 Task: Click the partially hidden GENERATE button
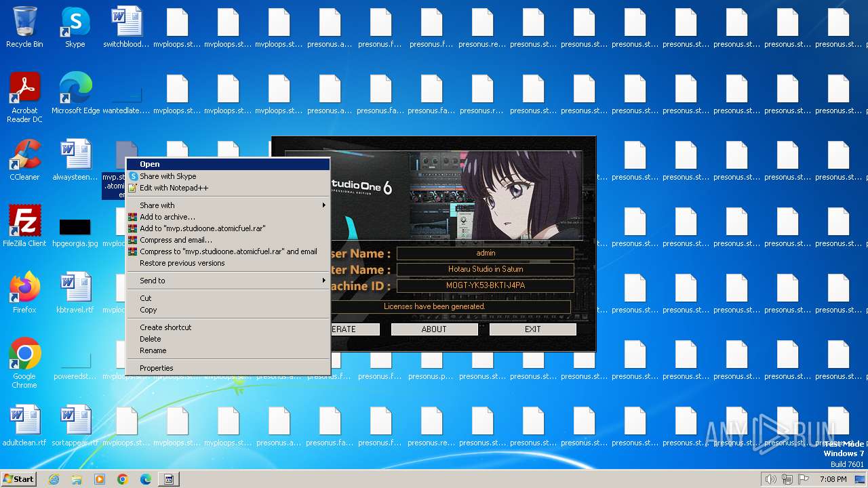point(355,329)
